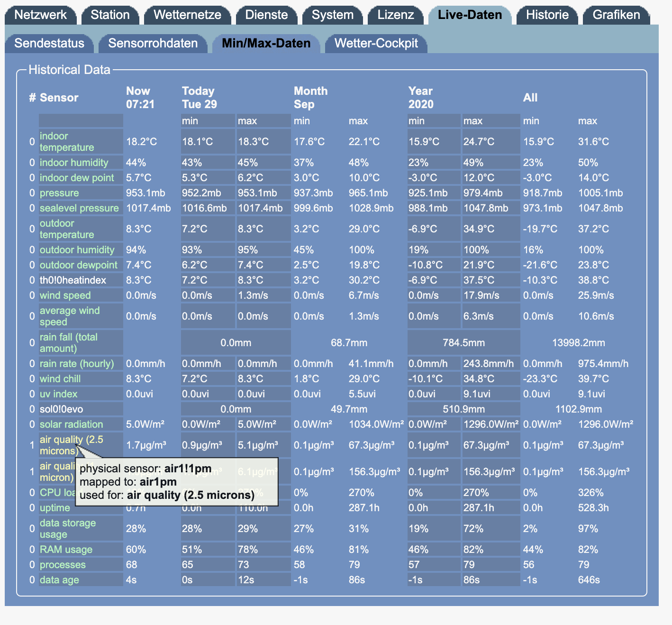This screenshot has width=672, height=625.
Task: Switch to the Historie tab
Action: click(x=547, y=15)
